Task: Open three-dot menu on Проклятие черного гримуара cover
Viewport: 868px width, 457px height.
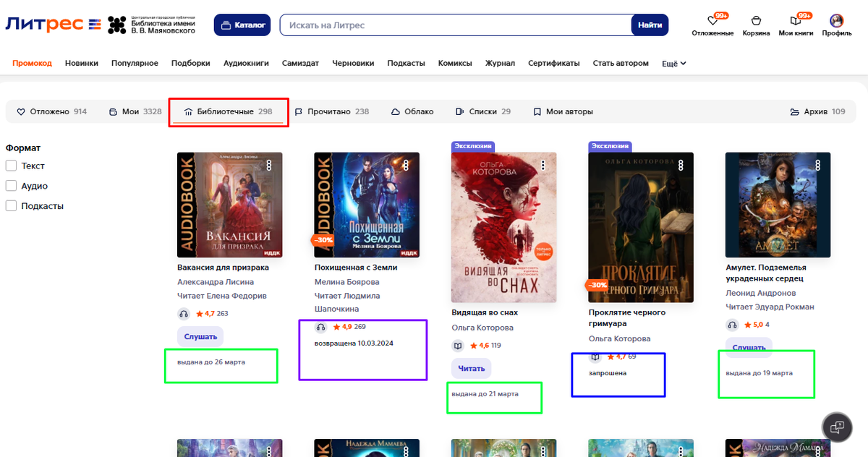Action: click(680, 166)
